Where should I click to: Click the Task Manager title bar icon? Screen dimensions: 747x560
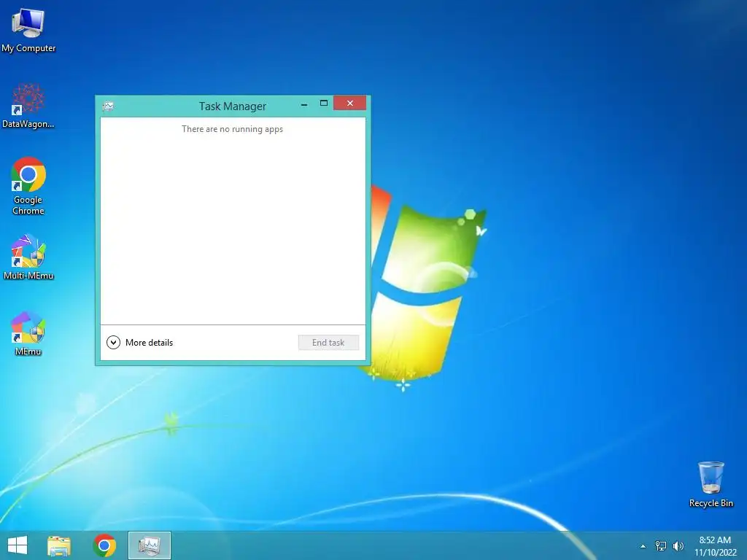coord(108,106)
